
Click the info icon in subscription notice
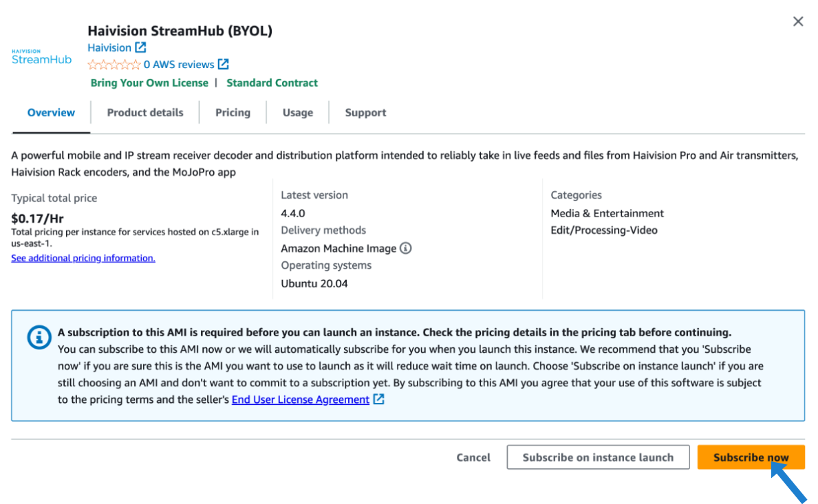(x=39, y=338)
